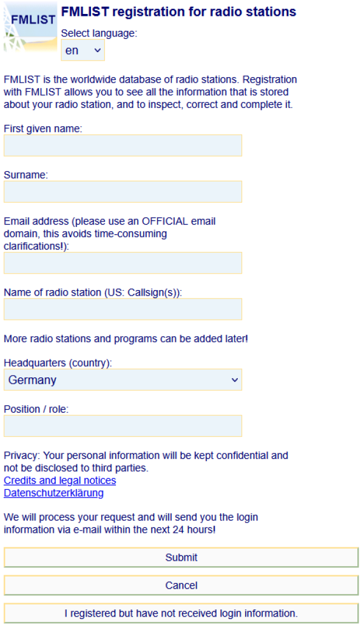
Task: Click the Headquarters (country) label
Action: 58,363
